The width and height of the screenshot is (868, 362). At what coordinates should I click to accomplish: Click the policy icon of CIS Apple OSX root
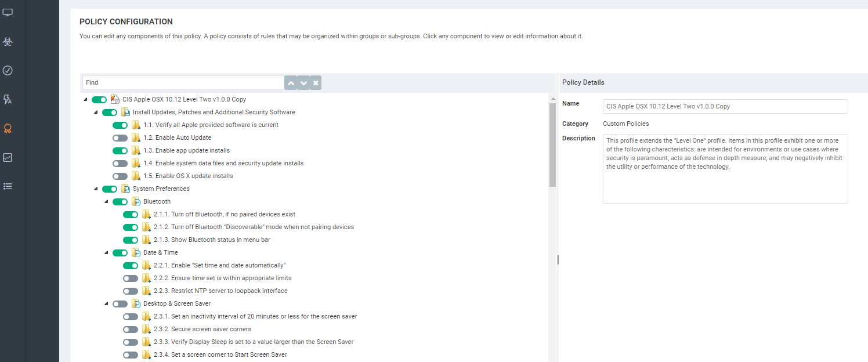pyautogui.click(x=115, y=99)
